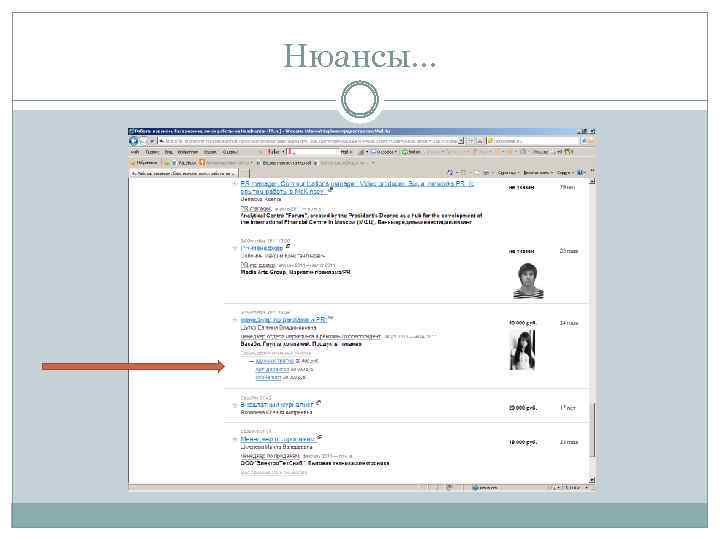
Task: Open the Страница dropdown in command bar
Action: click(x=508, y=173)
